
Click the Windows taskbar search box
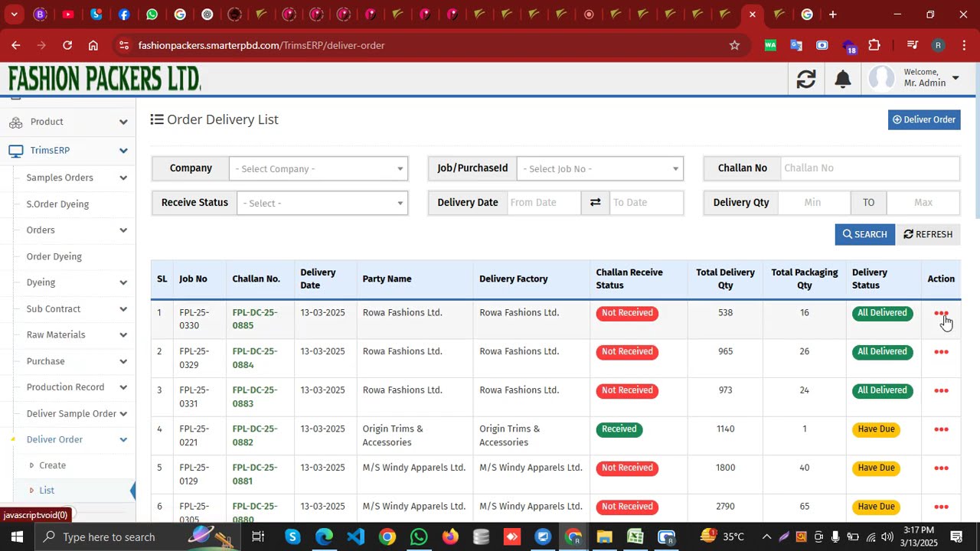(138, 536)
